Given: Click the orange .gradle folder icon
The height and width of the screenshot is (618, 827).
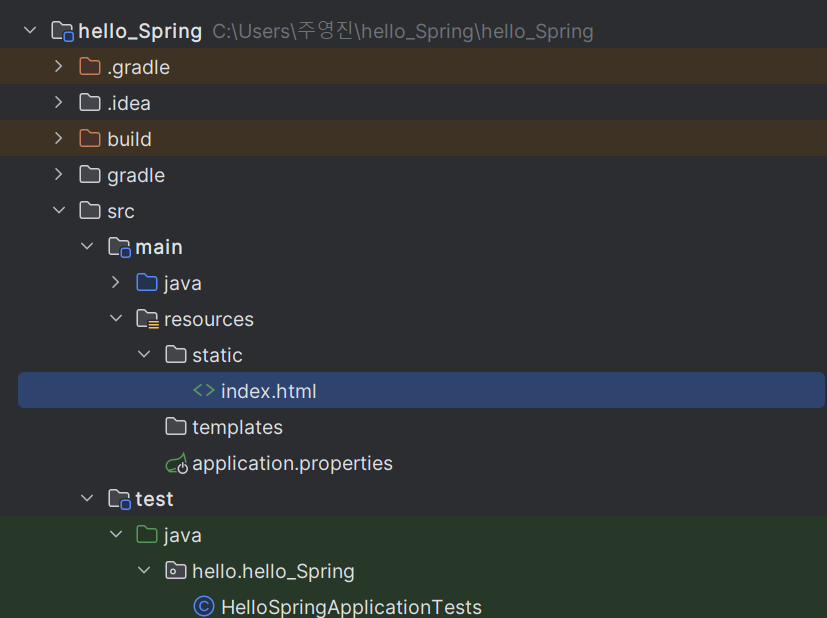Looking at the screenshot, I should (x=90, y=67).
